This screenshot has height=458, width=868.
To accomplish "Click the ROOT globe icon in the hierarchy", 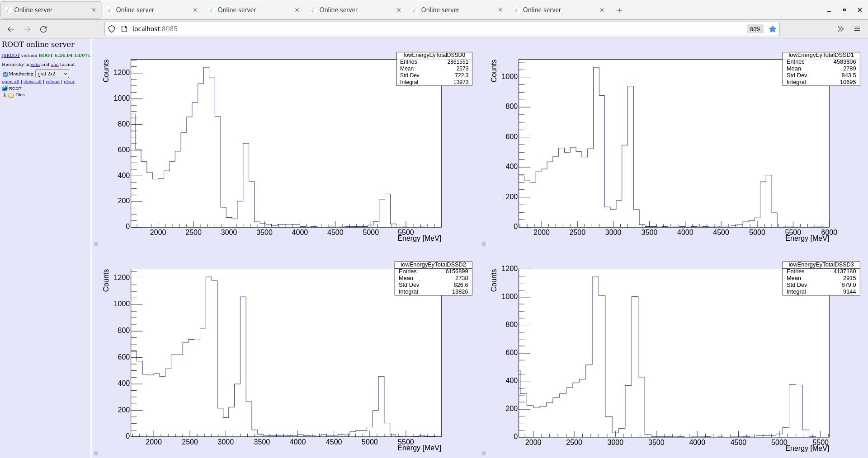I will click(x=5, y=89).
